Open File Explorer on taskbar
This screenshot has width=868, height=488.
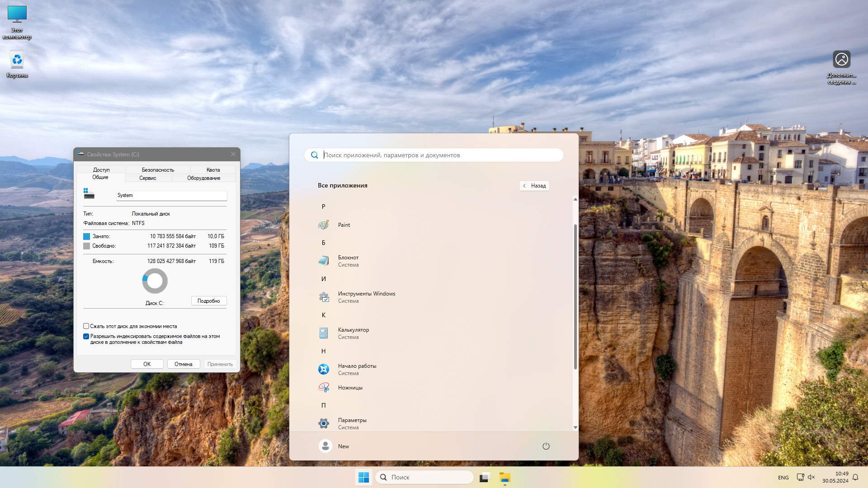(x=505, y=477)
